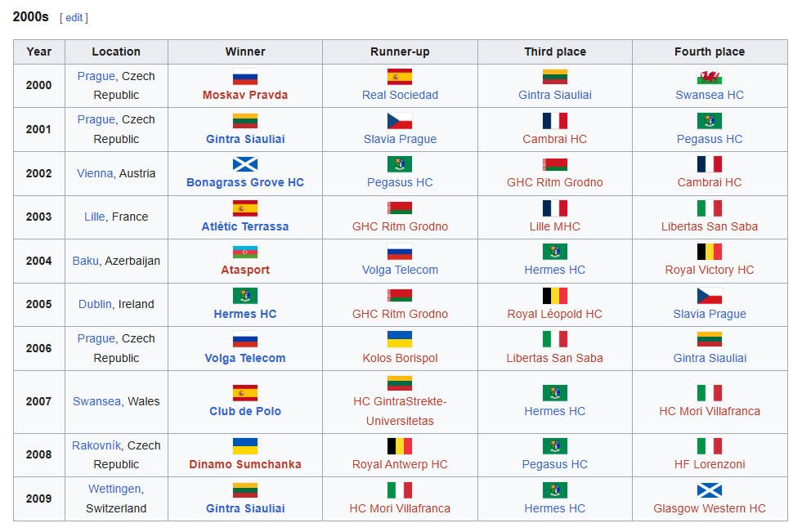Image resolution: width=802 pixels, height=532 pixels.
Task: Open the Baku location link
Action: [x=85, y=261]
